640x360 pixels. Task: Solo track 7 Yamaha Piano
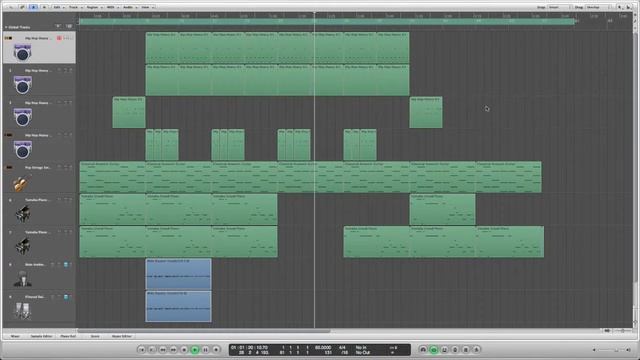click(70, 232)
